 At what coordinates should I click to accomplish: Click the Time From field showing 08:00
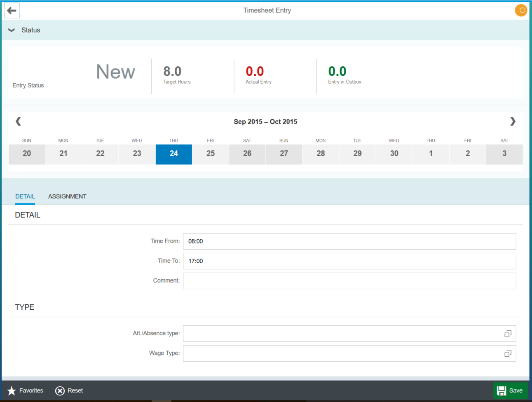pyautogui.click(x=349, y=241)
